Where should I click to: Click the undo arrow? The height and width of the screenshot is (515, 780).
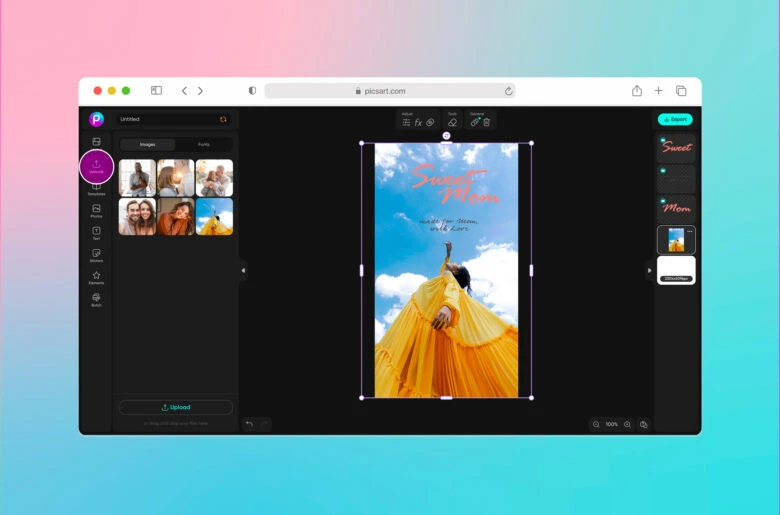pyautogui.click(x=249, y=424)
